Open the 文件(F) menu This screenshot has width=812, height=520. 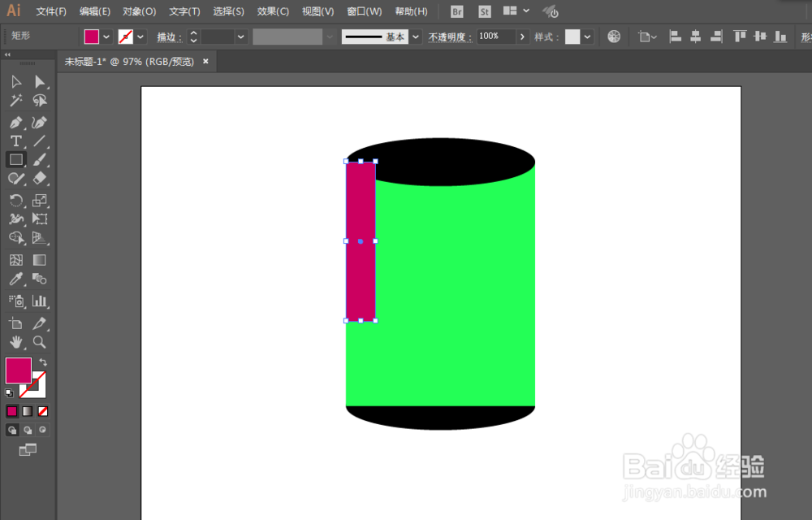(x=50, y=11)
